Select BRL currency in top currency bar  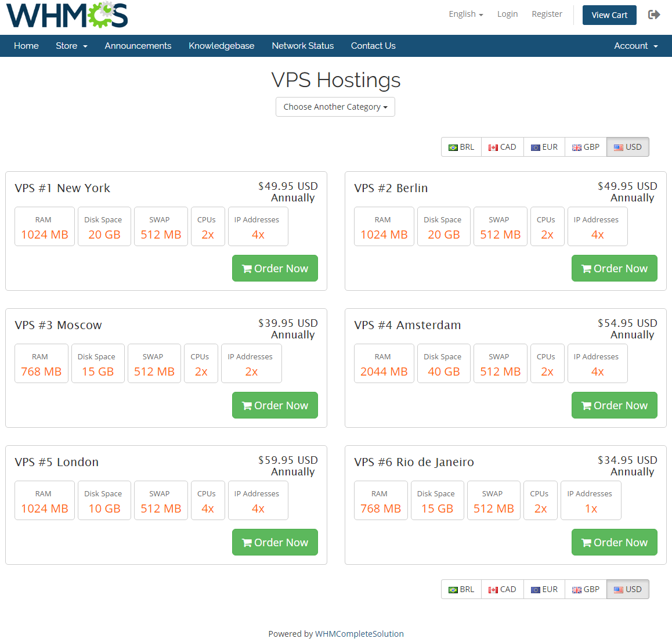[x=461, y=147]
